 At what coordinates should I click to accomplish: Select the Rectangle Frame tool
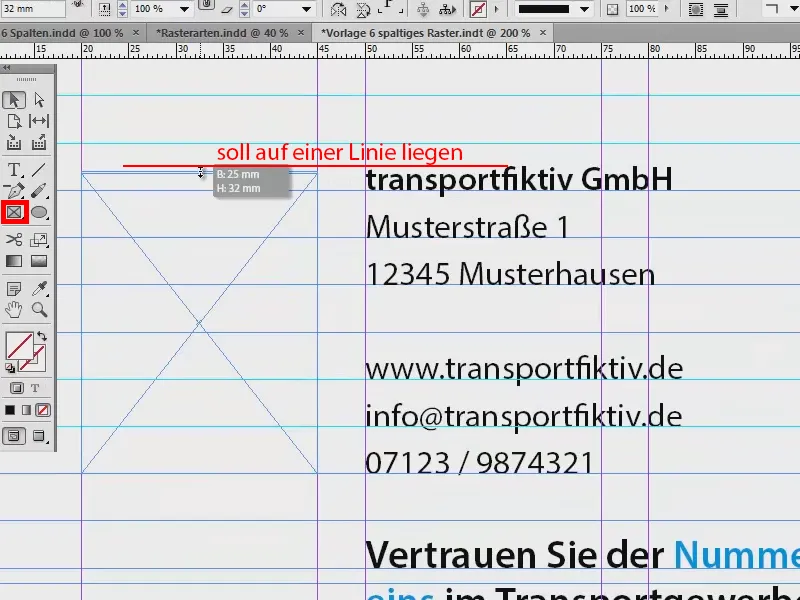(14, 212)
